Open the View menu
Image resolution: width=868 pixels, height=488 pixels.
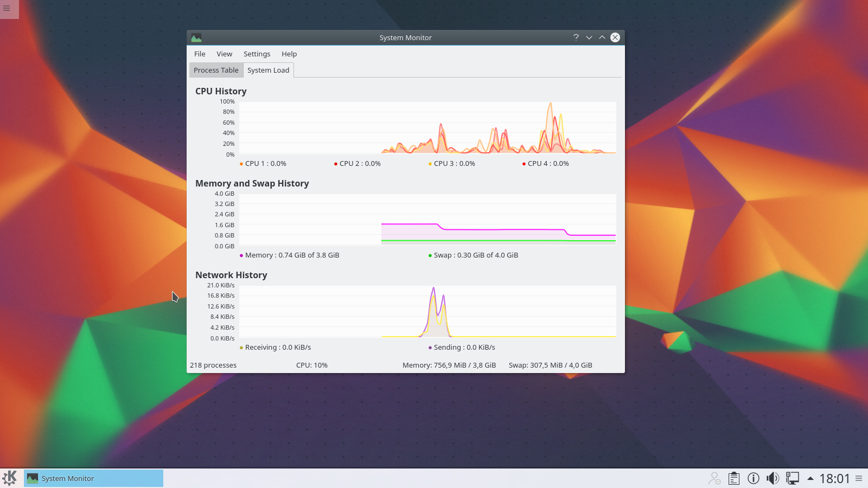coord(224,54)
